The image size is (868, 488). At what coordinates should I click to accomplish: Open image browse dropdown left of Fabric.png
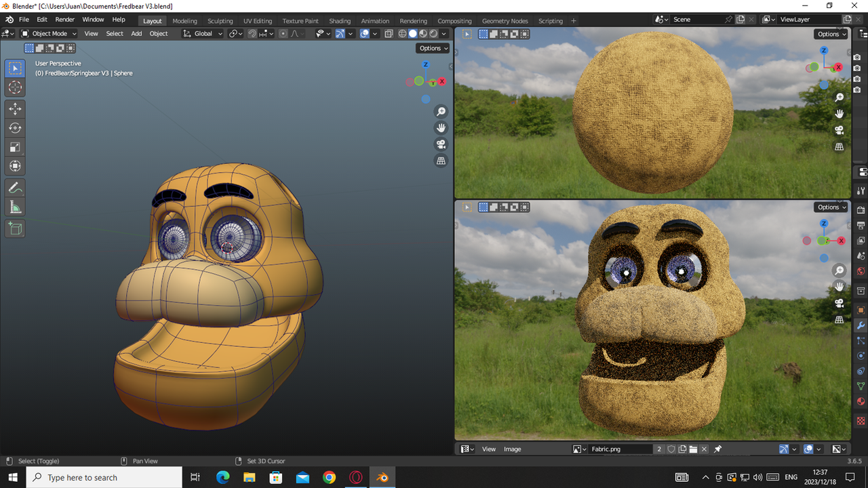tap(580, 449)
